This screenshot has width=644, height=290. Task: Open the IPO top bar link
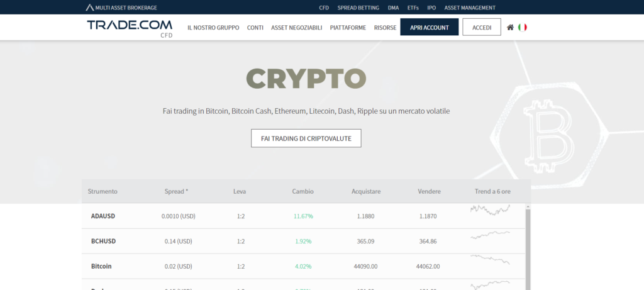click(431, 8)
